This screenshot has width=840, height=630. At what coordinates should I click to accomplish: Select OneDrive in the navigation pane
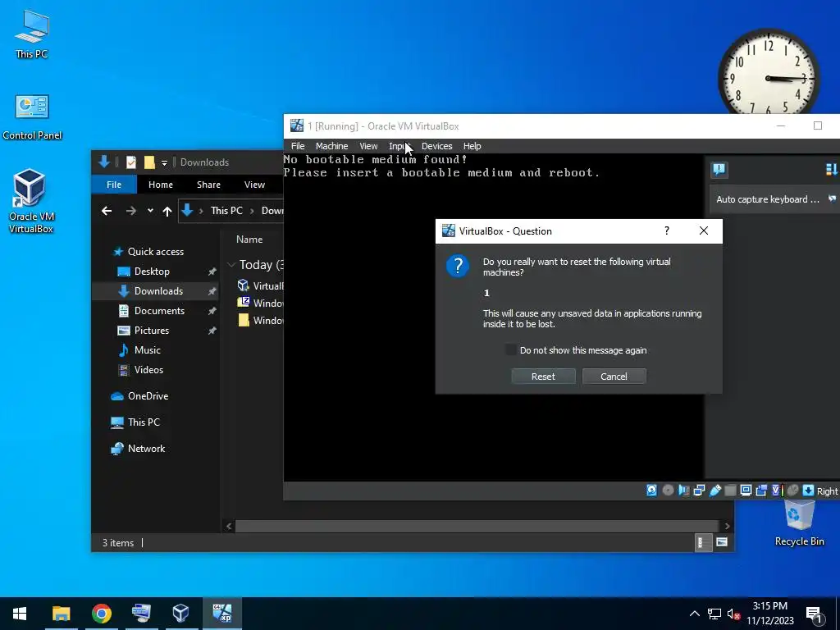pyautogui.click(x=148, y=396)
